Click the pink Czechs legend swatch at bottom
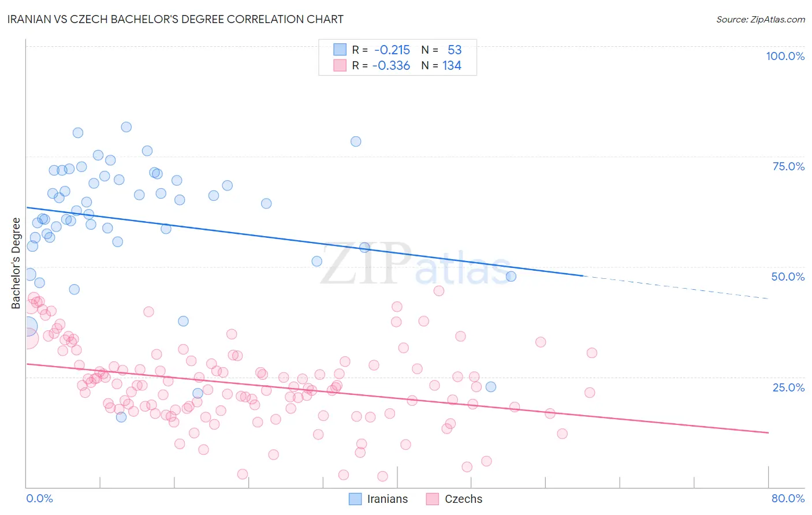 (433, 499)
